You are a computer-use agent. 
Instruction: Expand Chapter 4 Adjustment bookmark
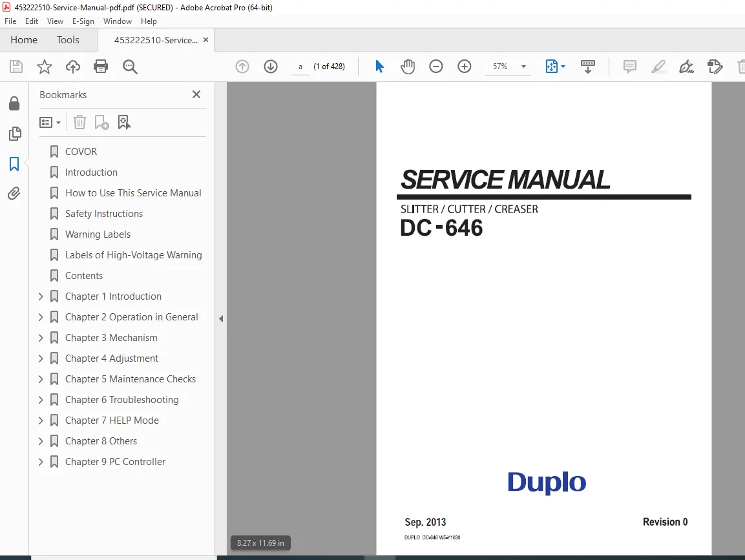pyautogui.click(x=41, y=358)
